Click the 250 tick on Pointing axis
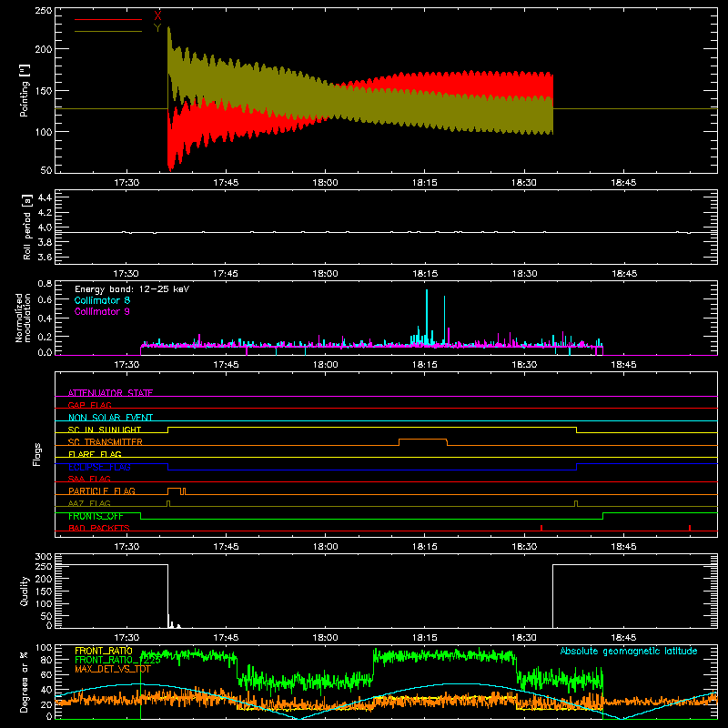 (x=44, y=11)
